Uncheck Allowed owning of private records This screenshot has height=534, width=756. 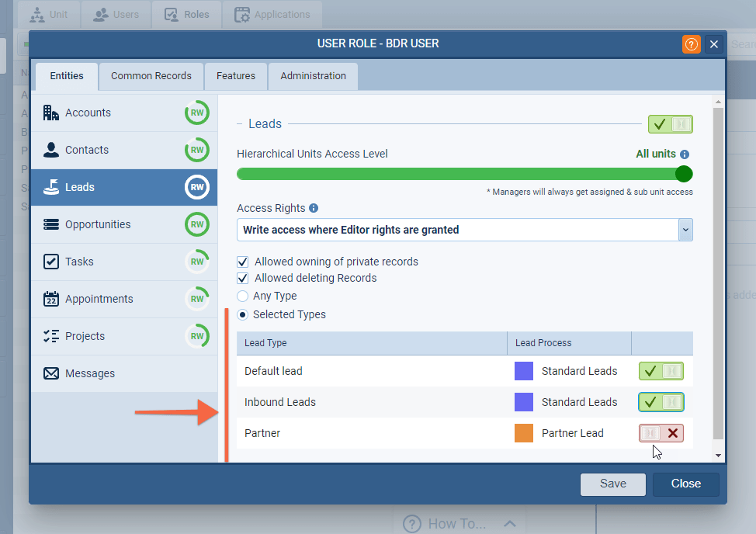tap(243, 262)
